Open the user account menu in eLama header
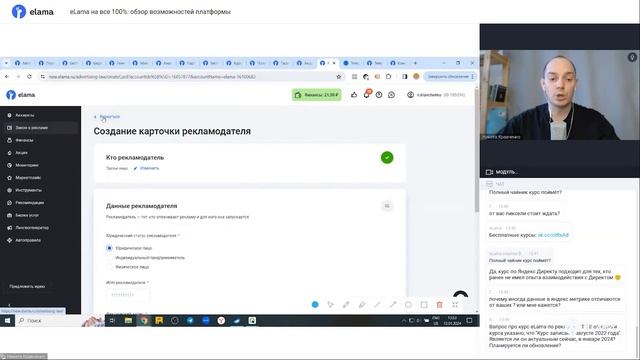The width and height of the screenshot is (640, 360). pos(436,95)
